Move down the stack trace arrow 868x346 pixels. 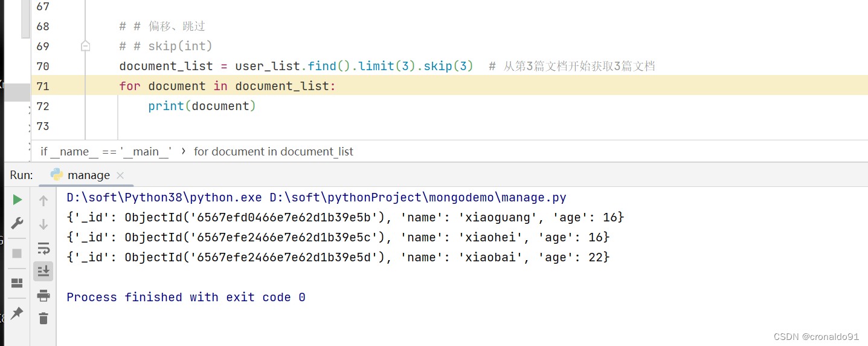coord(43,224)
